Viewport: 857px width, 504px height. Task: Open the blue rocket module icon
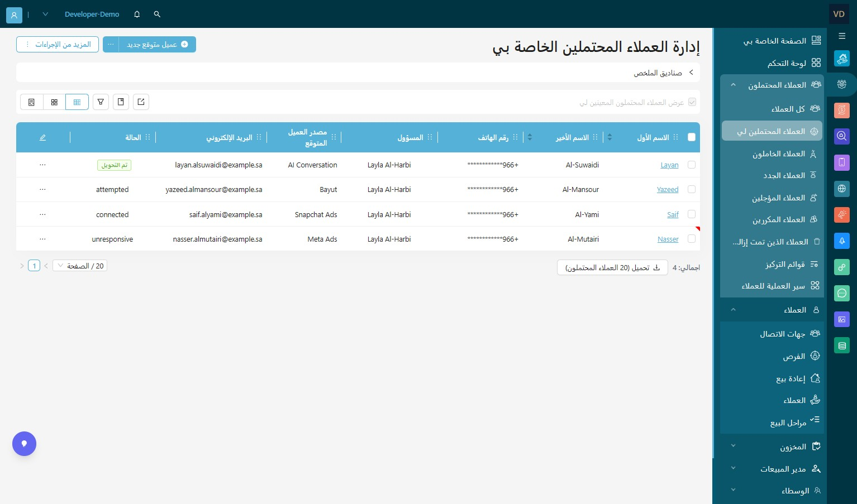tap(842, 241)
